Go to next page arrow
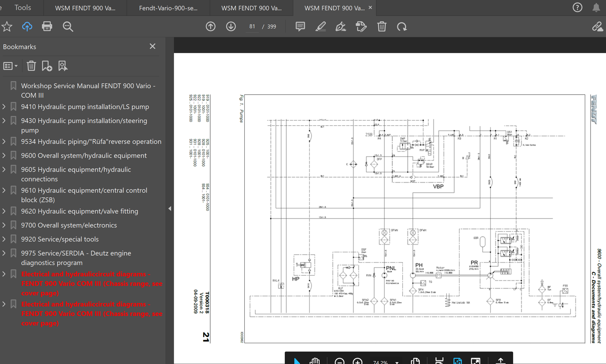606x364 pixels. click(x=231, y=27)
